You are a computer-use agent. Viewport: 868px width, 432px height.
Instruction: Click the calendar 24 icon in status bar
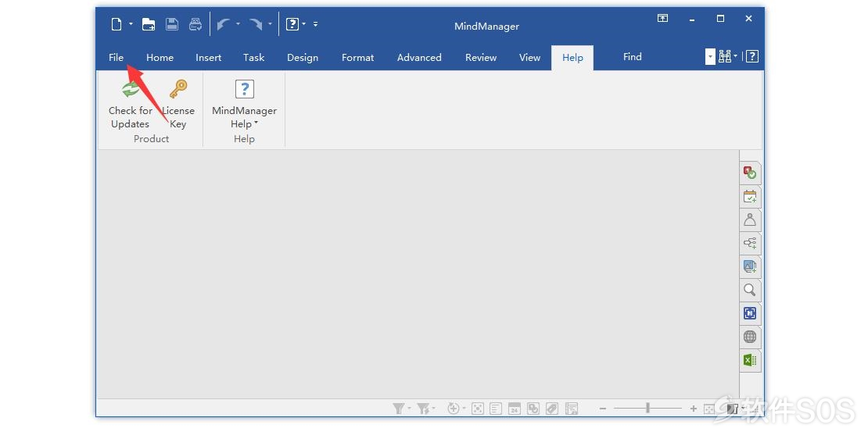coord(515,409)
